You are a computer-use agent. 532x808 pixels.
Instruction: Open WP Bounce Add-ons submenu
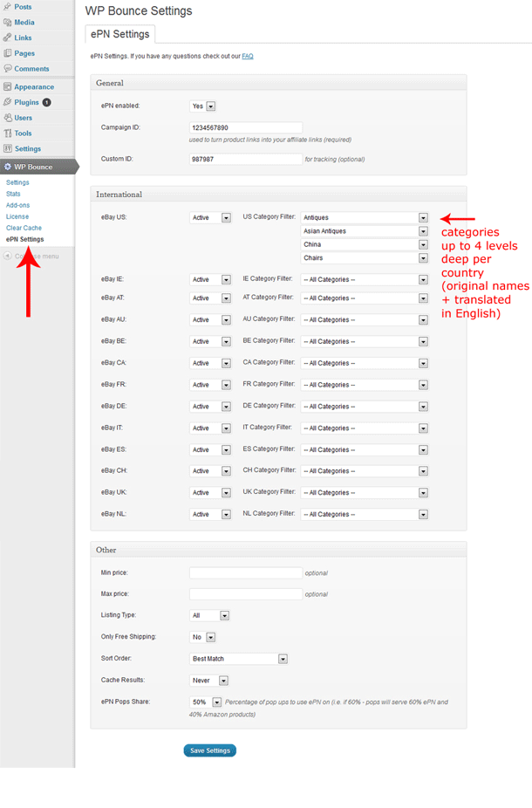(17, 205)
